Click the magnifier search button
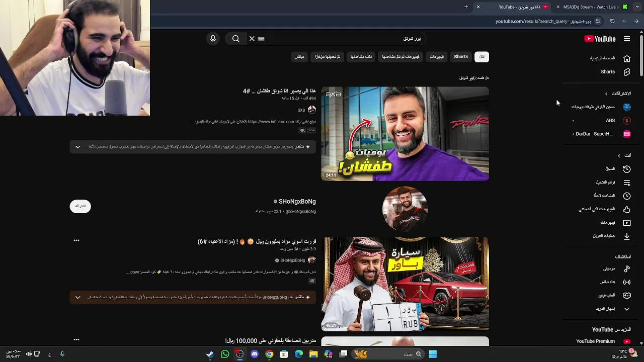This screenshot has width=644, height=362. [x=235, y=39]
